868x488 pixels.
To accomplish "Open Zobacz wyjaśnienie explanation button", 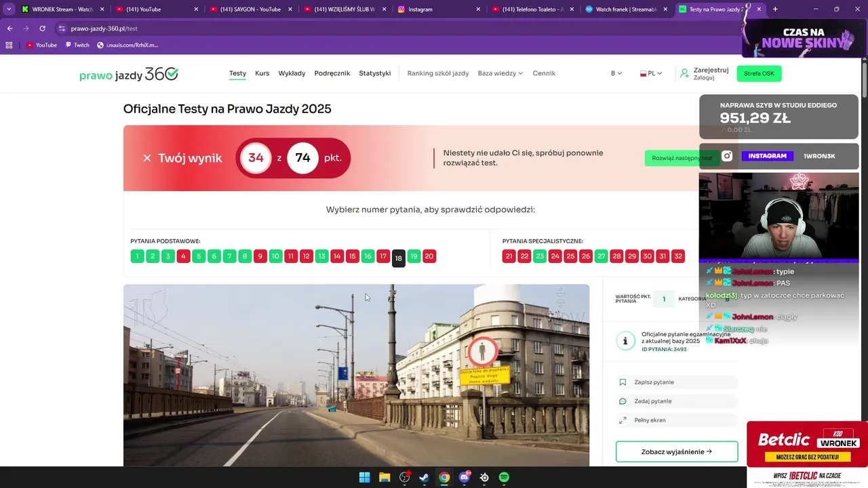I will pyautogui.click(x=677, y=451).
